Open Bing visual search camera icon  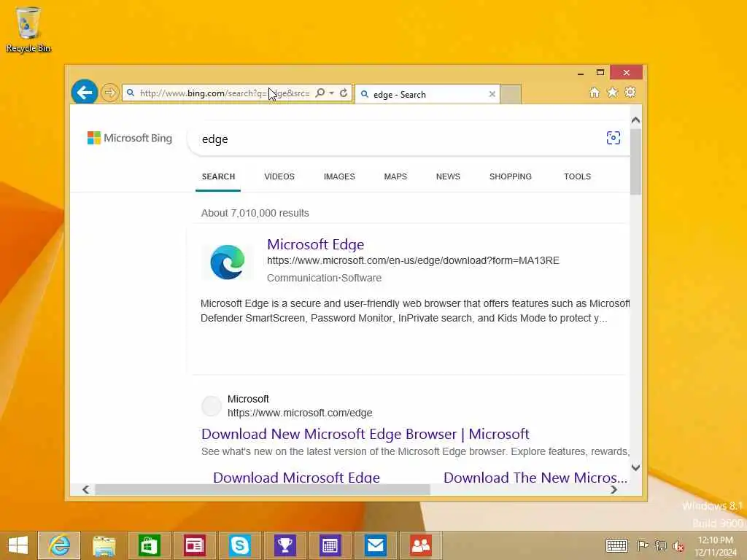tap(613, 138)
